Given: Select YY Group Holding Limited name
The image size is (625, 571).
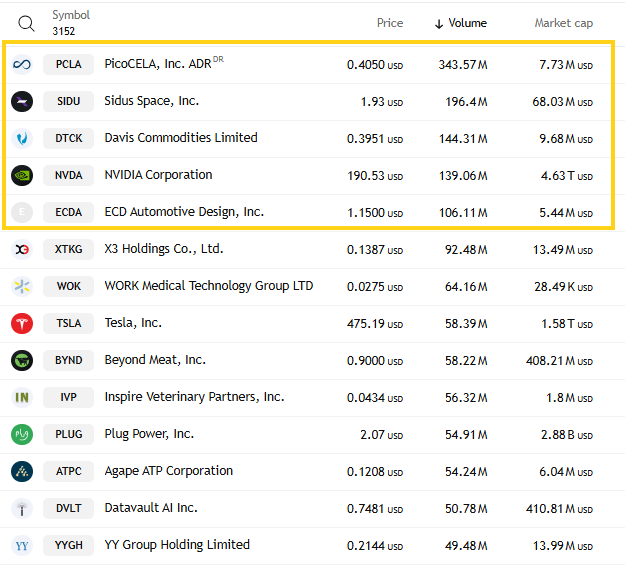Looking at the screenshot, I should (x=177, y=545).
